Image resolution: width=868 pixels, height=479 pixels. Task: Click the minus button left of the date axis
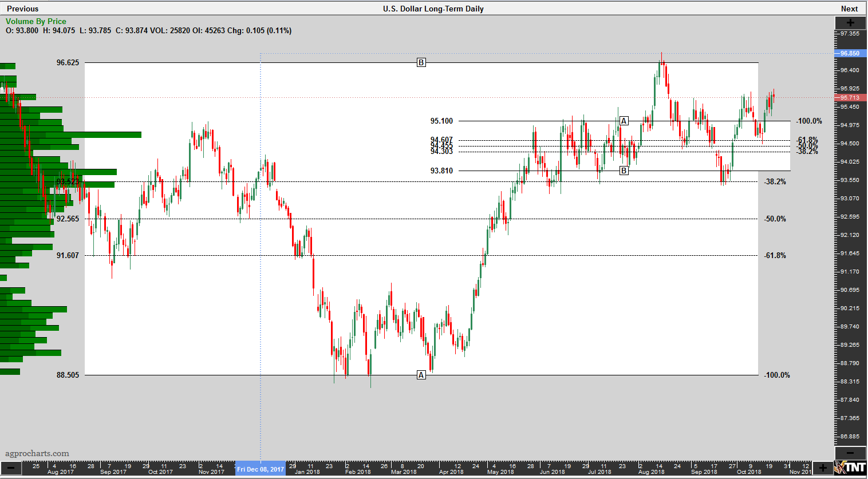(11, 468)
